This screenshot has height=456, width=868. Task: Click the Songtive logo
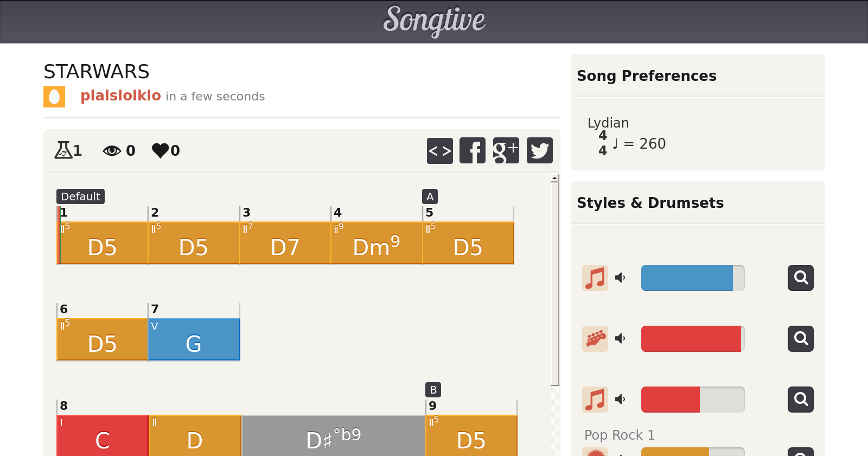(434, 21)
